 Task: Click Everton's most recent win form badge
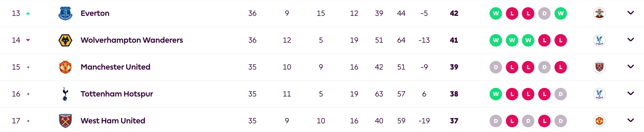(x=560, y=13)
